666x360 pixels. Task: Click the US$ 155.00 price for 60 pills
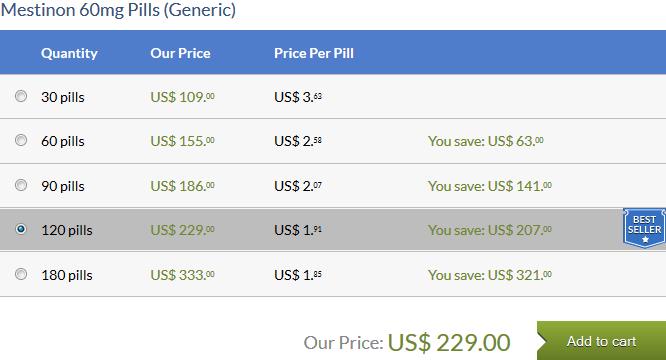tap(182, 141)
